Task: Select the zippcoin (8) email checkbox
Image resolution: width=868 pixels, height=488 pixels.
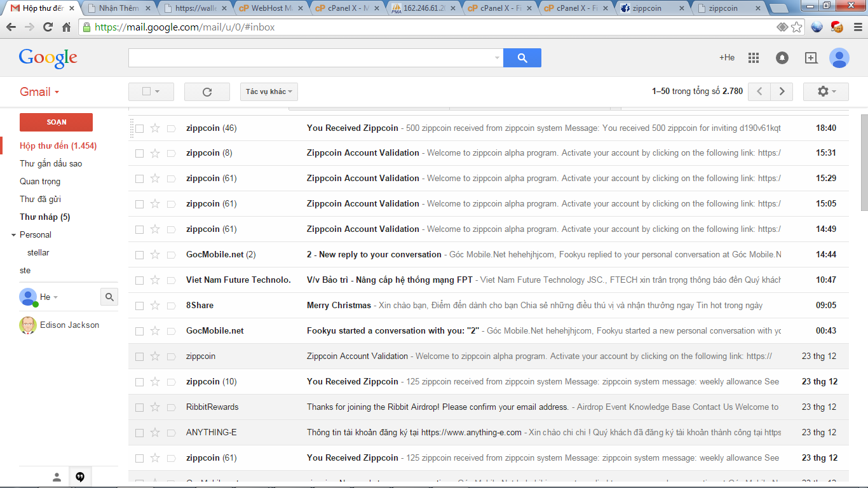Action: click(x=139, y=153)
